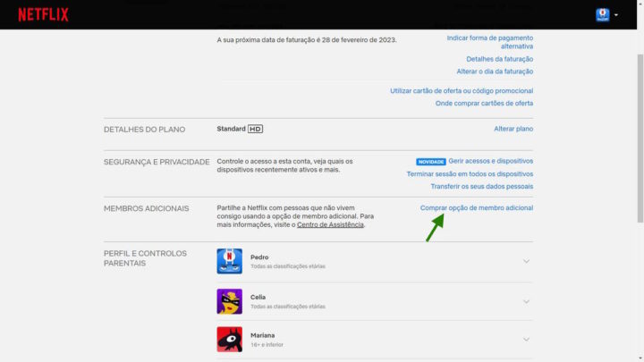Screen dimensions: 644x362
Task: Click Comprar opção de membro adicional
Action: [x=477, y=207]
